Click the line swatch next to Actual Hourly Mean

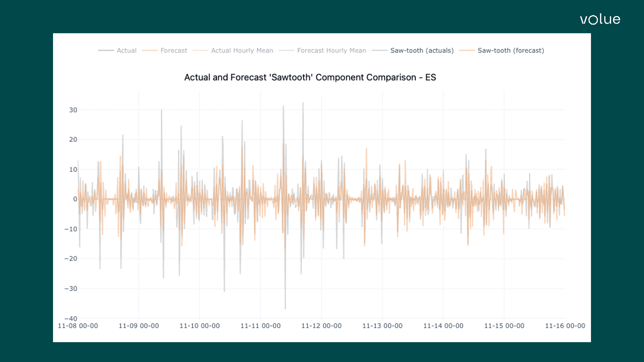pos(201,50)
